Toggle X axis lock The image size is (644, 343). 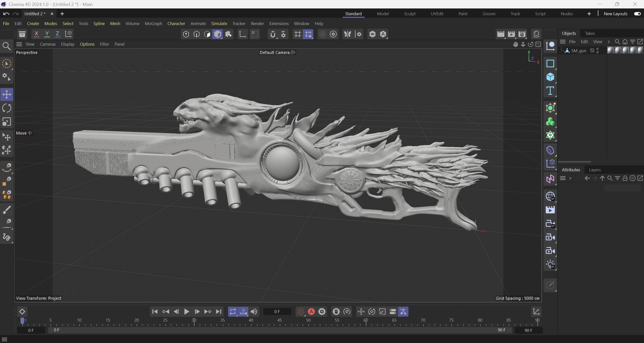click(37, 34)
